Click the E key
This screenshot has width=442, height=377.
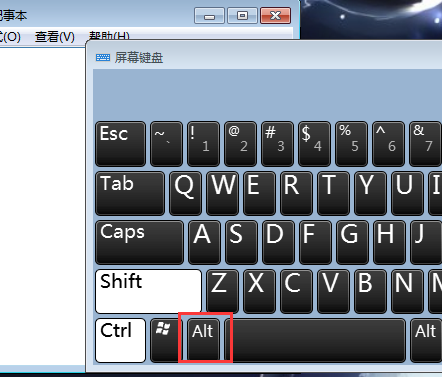(259, 193)
